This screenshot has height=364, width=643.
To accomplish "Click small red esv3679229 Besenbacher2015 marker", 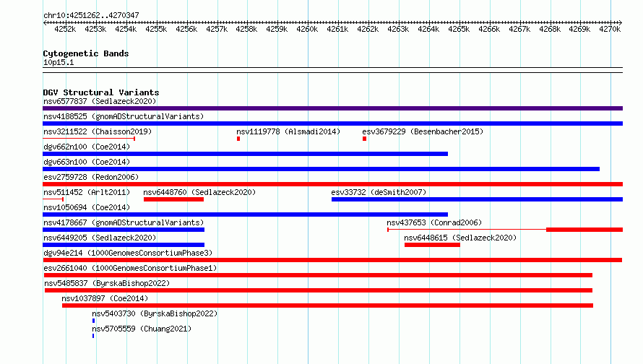I will (364, 139).
